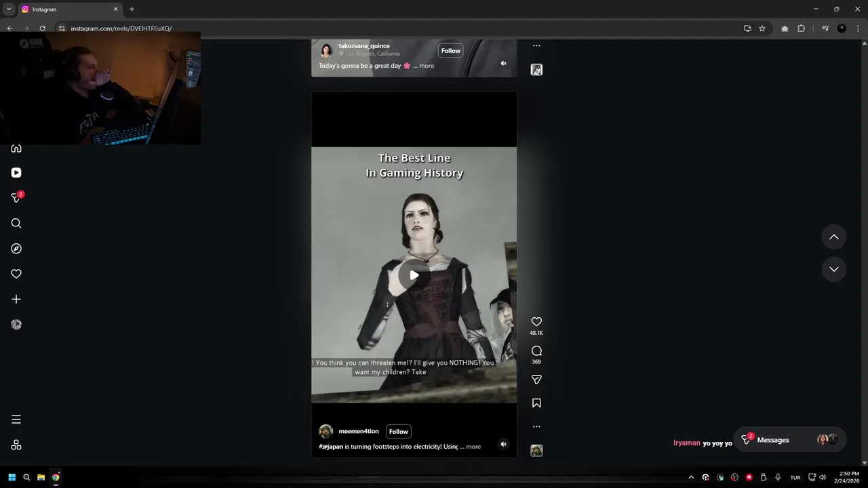The width and height of the screenshot is (868, 488).
Task: Switch TUR keyboard language indicator
Action: click(795, 477)
